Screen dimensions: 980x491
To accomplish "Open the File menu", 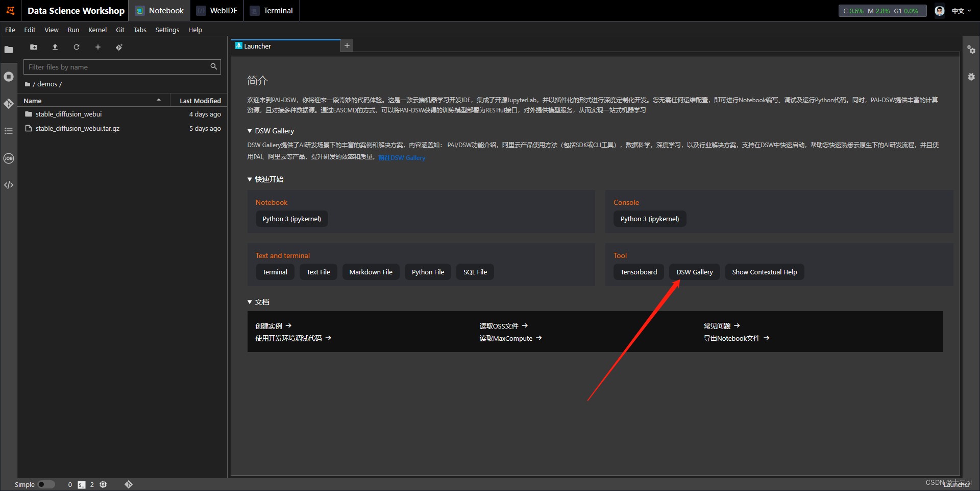I will [x=10, y=30].
